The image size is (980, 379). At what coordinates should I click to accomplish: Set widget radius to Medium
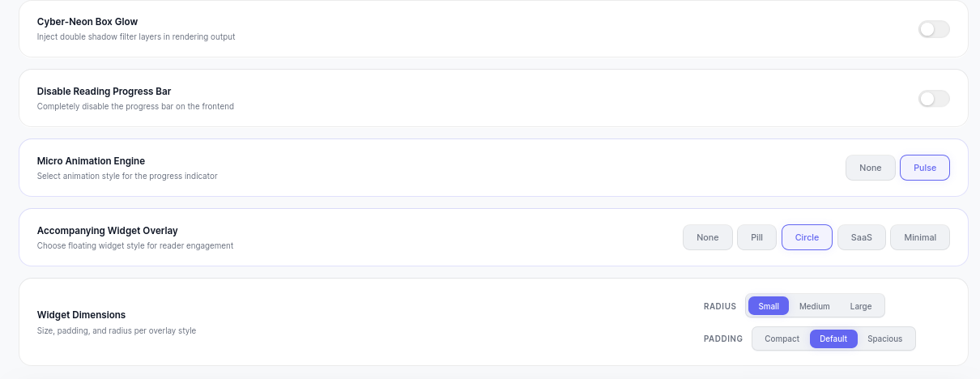815,306
